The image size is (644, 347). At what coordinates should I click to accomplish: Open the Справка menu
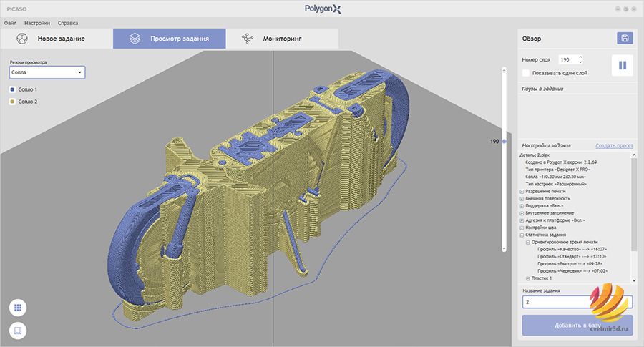tap(68, 23)
